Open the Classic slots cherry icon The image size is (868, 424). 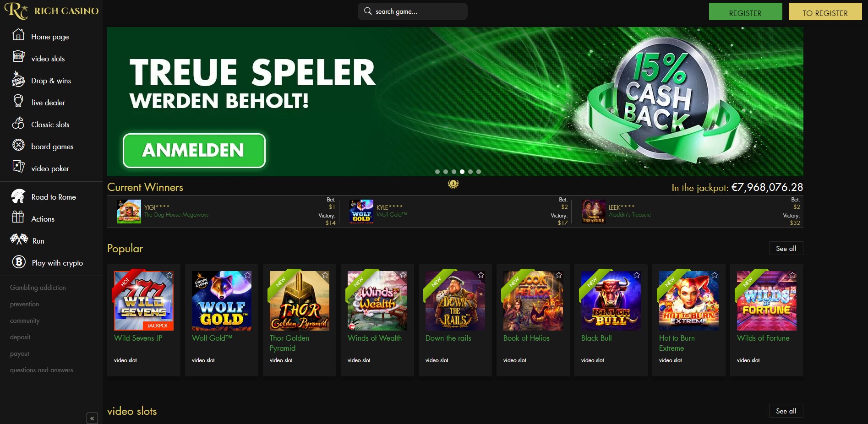tap(18, 123)
